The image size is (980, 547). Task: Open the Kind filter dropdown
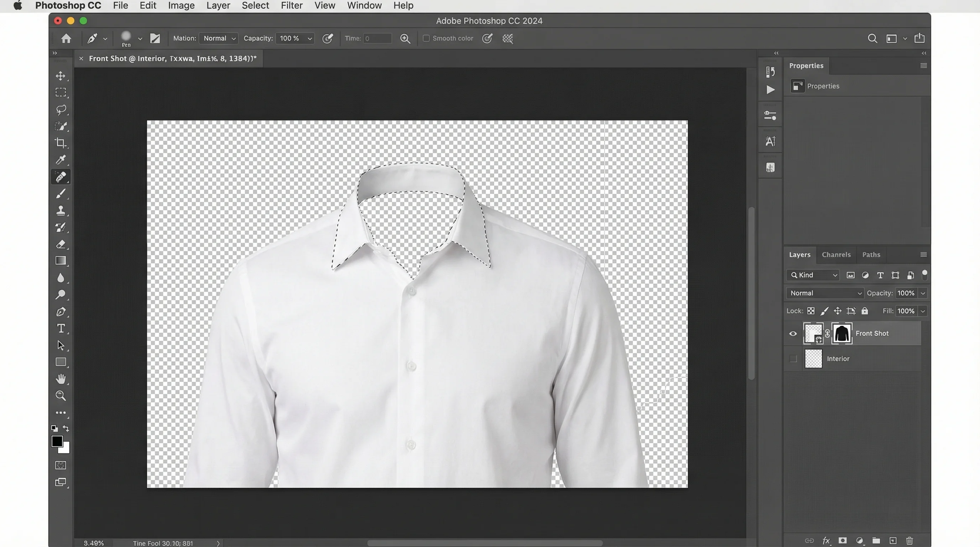click(x=813, y=275)
